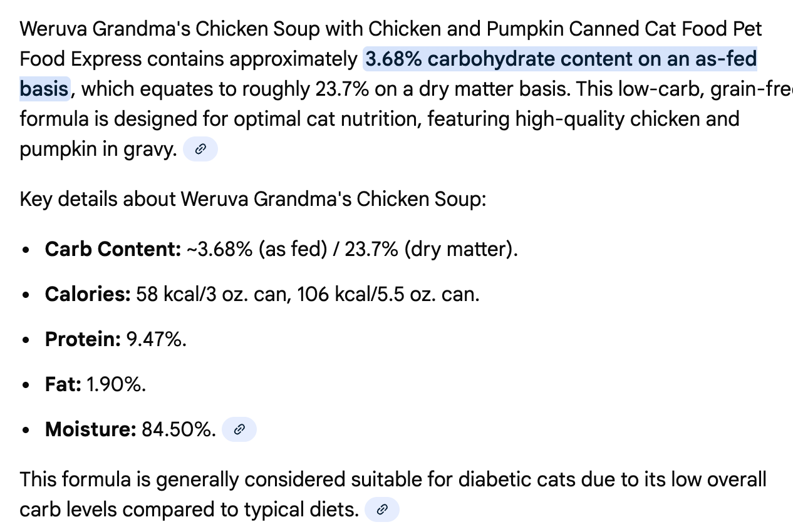Open the source link icon beside Moisture 84.50%

[239, 429]
